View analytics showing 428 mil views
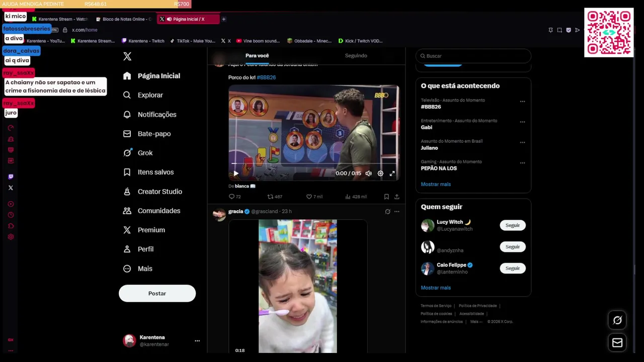The width and height of the screenshot is (644, 362). [356, 197]
